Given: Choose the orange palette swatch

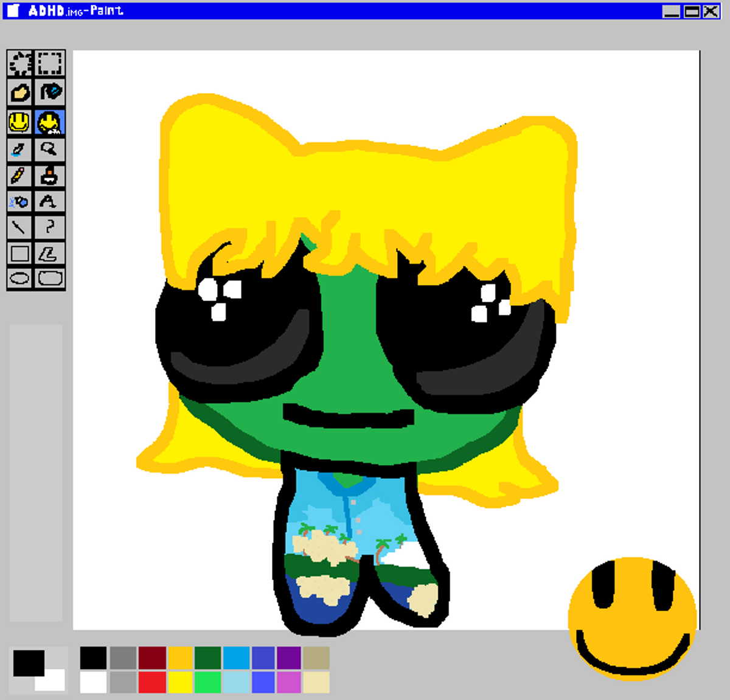Looking at the screenshot, I should point(180,658).
